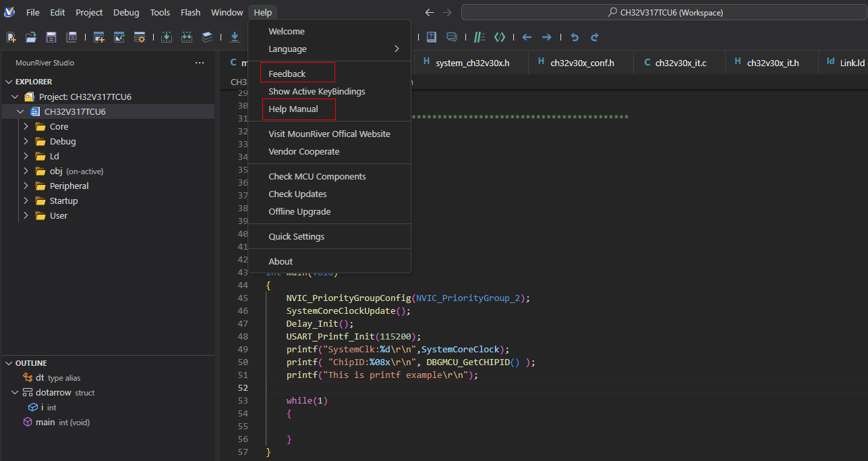
Task: Open the help manual book icon
Action: coord(432,37)
